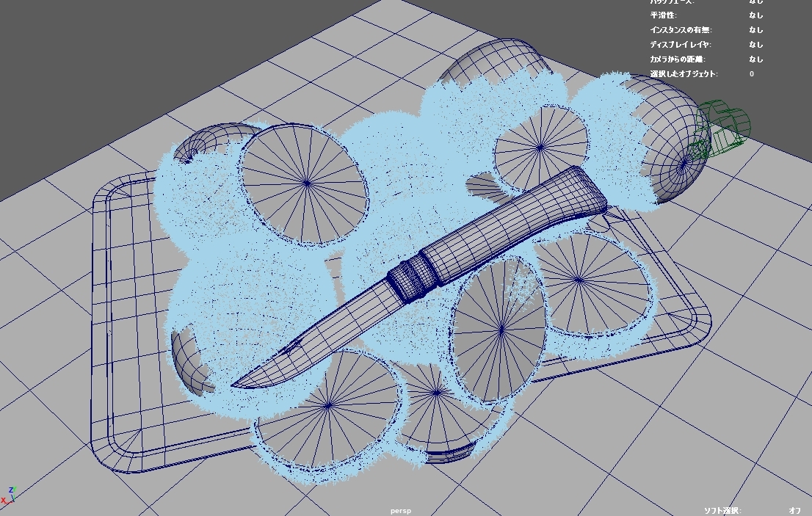812x516 pixels.
Task: Click the XYZ axis orientation gizmo
Action: click(x=9, y=495)
